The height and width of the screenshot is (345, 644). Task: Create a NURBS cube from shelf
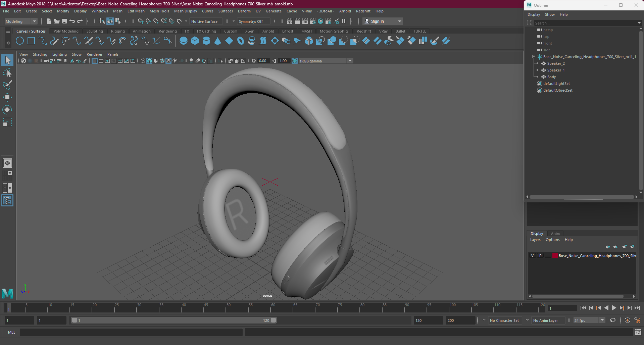point(195,41)
